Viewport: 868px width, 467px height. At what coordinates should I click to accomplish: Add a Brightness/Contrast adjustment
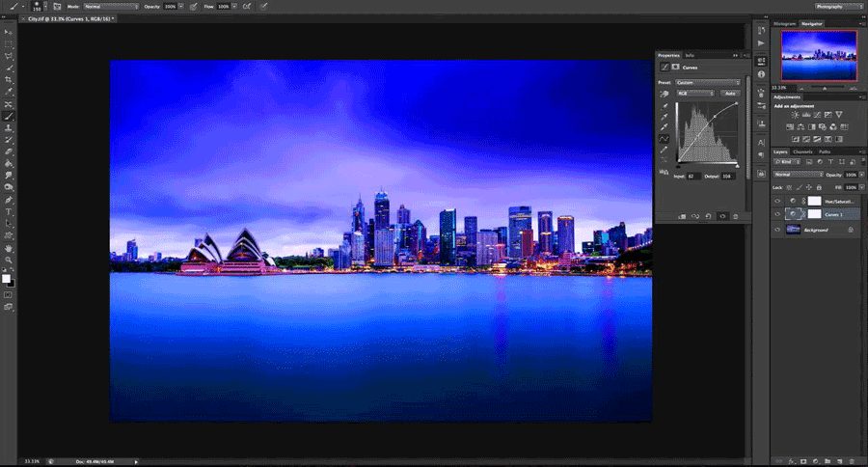point(794,115)
